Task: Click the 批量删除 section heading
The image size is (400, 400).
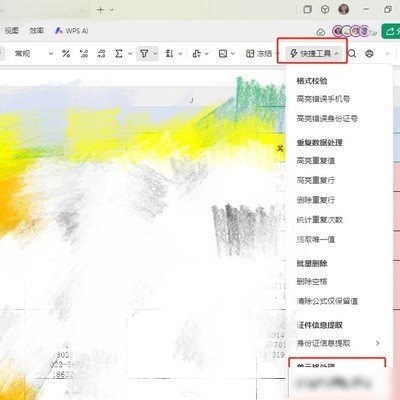Action: click(312, 263)
